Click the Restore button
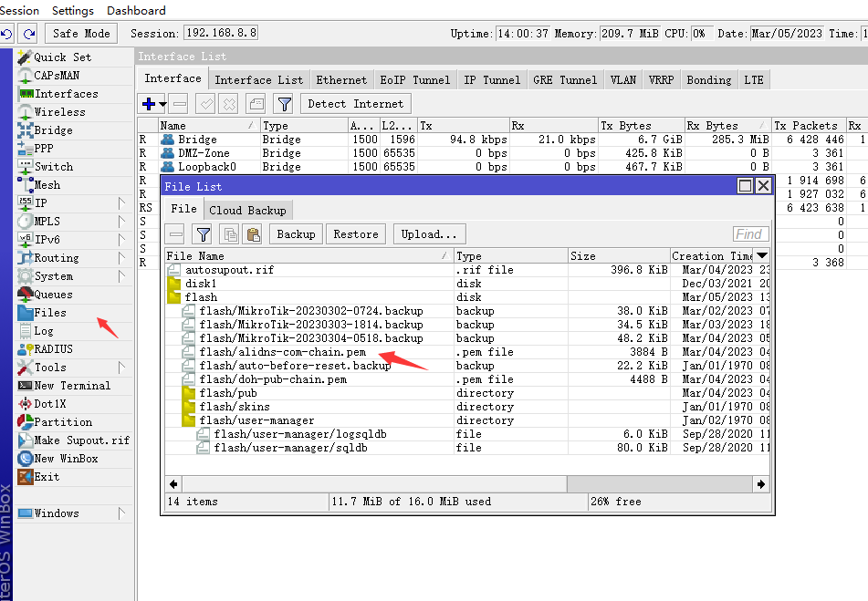This screenshot has height=601, width=868. point(356,234)
